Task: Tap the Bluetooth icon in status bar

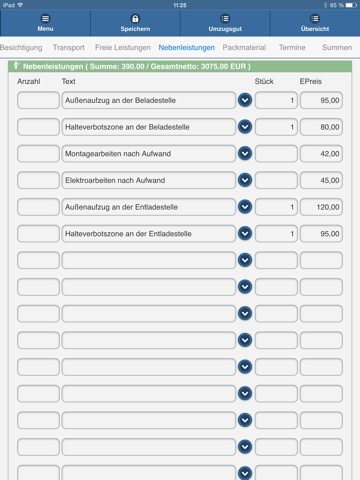Action: [x=325, y=5]
